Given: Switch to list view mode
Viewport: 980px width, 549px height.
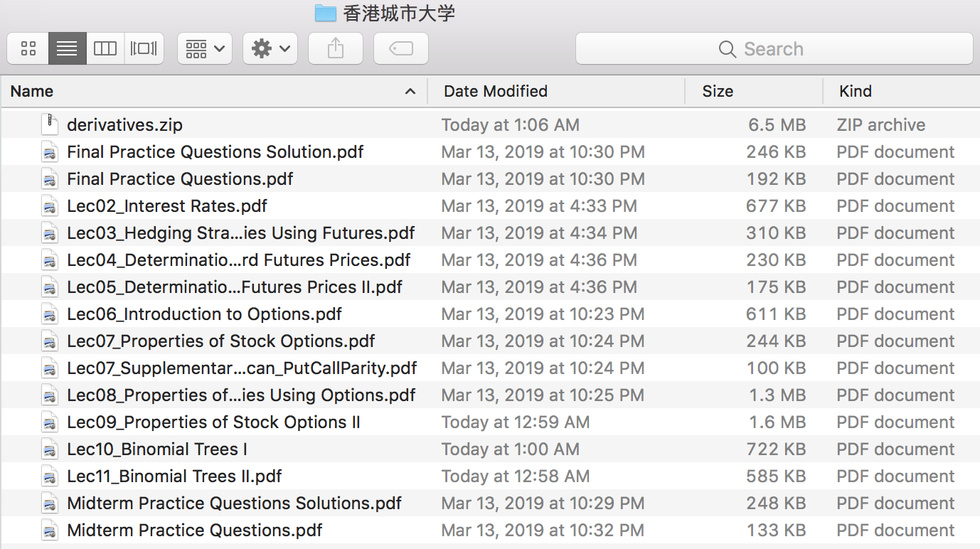Looking at the screenshot, I should click(67, 49).
